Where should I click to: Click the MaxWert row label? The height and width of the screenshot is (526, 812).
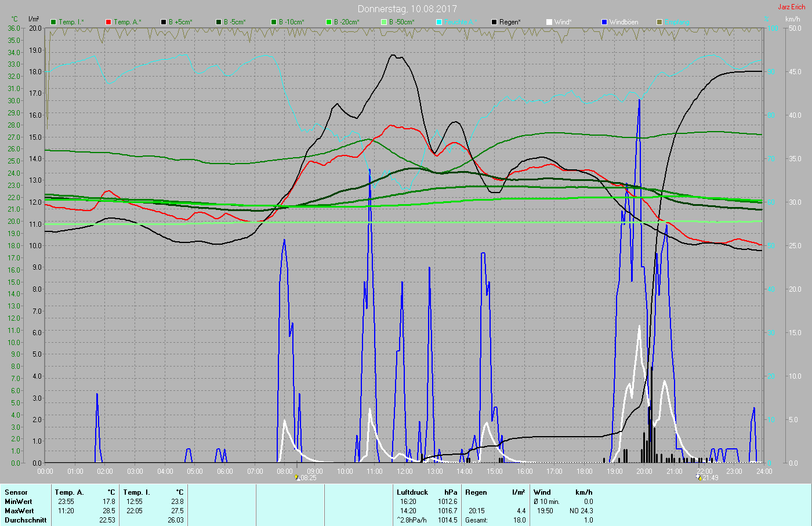(x=19, y=511)
